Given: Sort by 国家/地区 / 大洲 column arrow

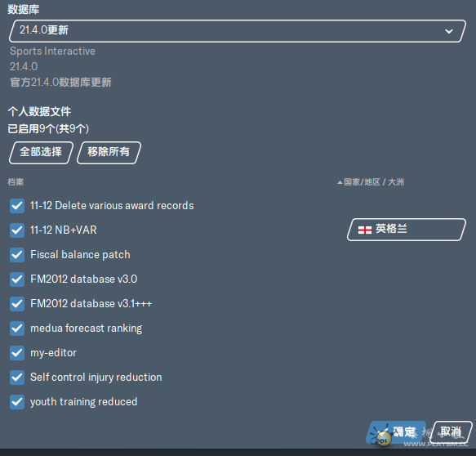Looking at the screenshot, I should [x=340, y=182].
